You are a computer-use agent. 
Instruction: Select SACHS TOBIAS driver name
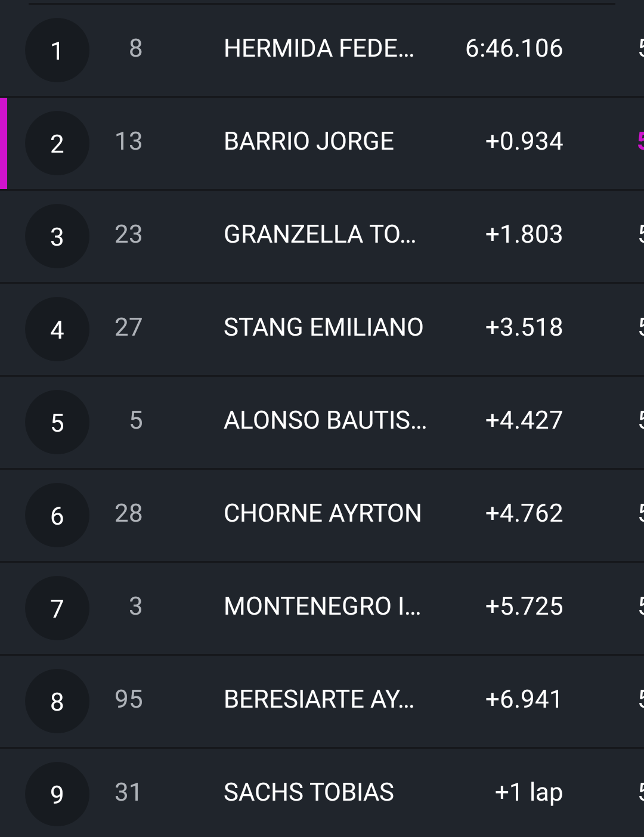click(x=308, y=792)
